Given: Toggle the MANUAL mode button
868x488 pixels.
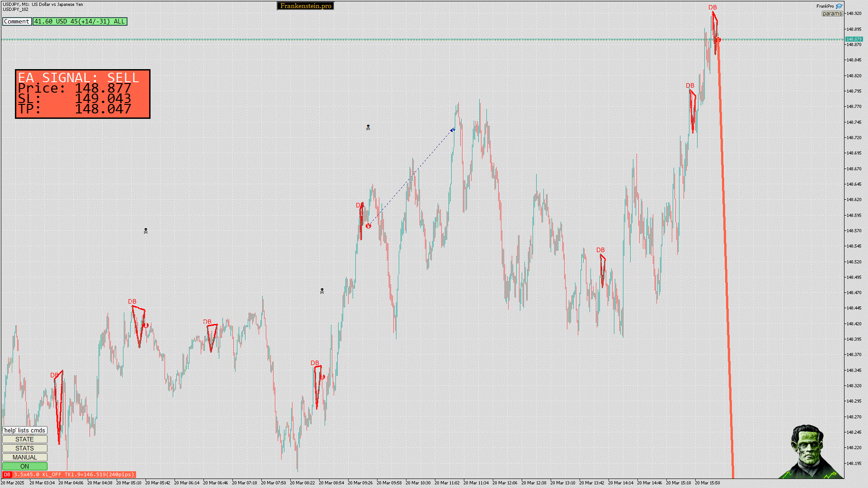Looking at the screenshot, I should [24, 457].
